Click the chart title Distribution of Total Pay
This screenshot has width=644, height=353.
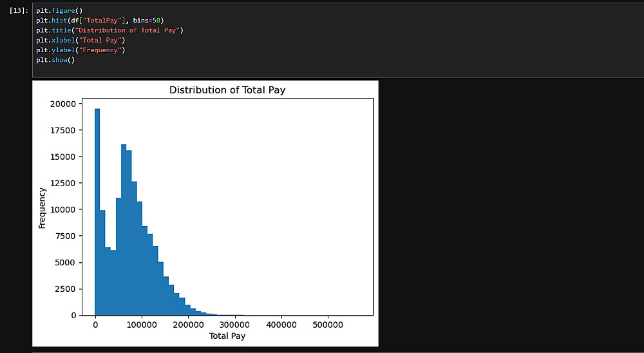coord(227,90)
